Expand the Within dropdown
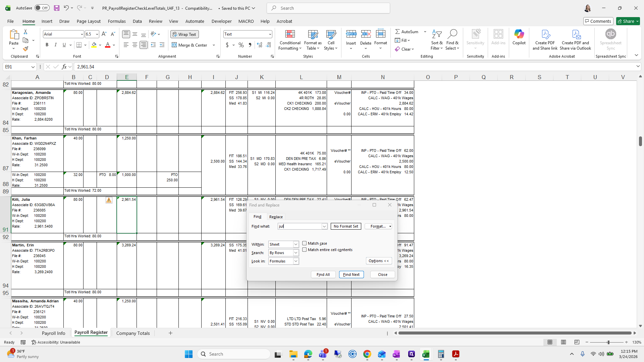The height and width of the screenshot is (362, 644). 296,244
